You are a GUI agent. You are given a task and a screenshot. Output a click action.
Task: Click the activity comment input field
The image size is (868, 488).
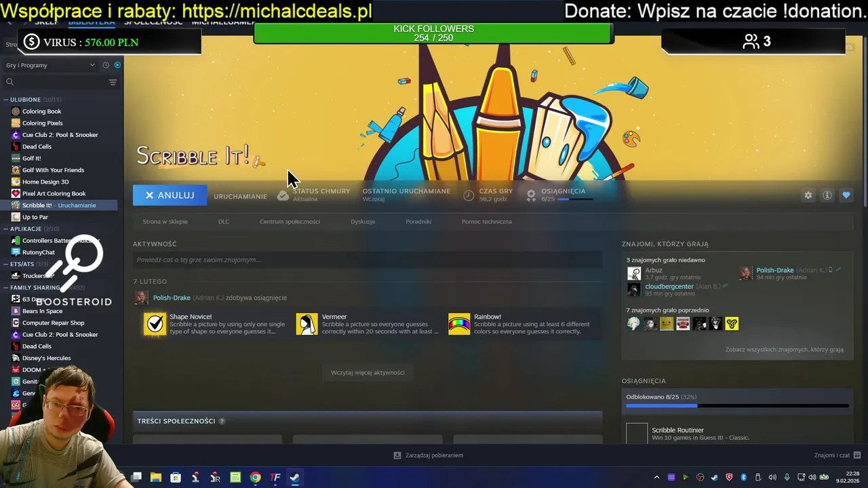(x=368, y=260)
